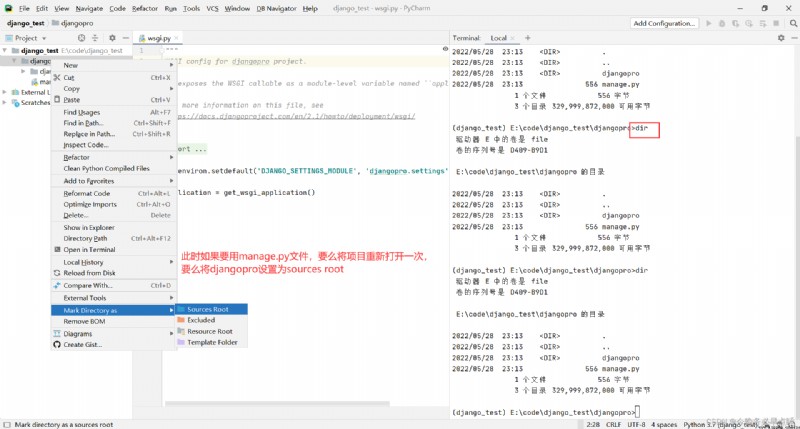
Task: Click the editor horizontal scrollbar
Action: (x=277, y=403)
